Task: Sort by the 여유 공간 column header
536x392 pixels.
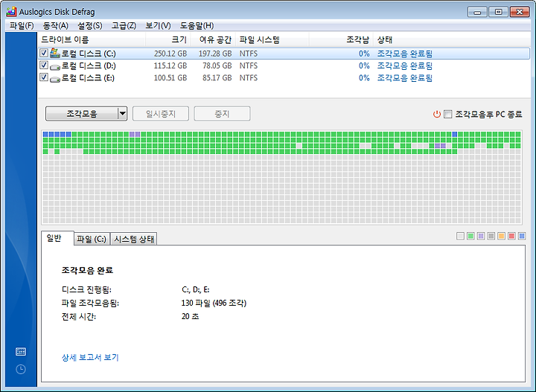Action: click(213, 39)
